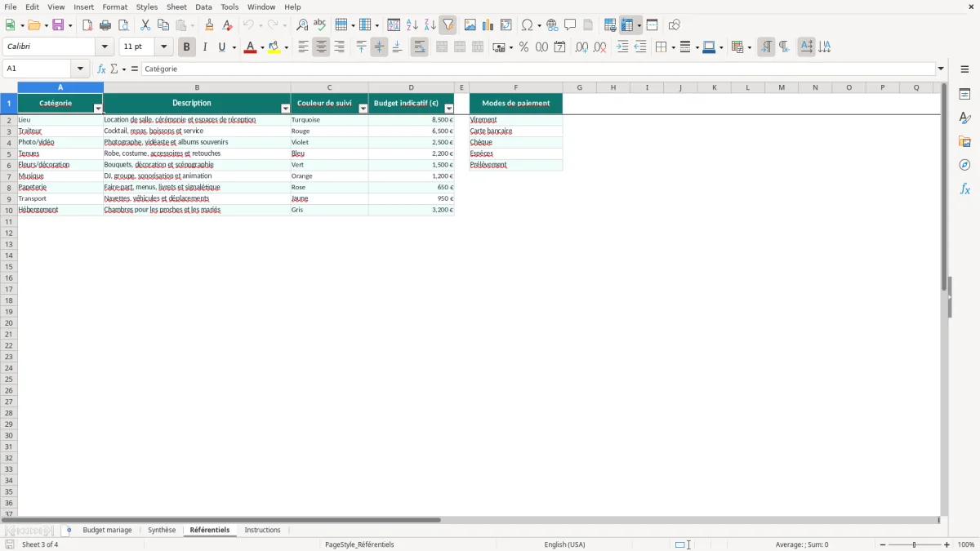Open the sidebar Properties panel

(964, 94)
